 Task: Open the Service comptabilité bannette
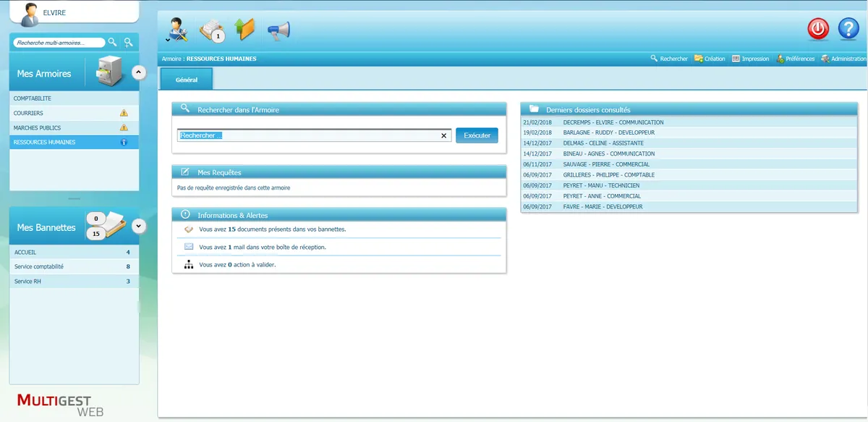[75, 266]
